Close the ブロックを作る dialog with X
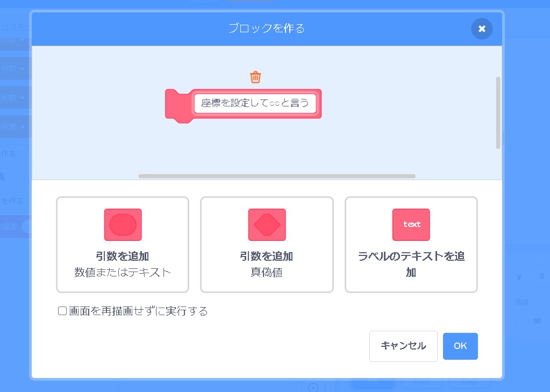The image size is (550, 392). (482, 28)
